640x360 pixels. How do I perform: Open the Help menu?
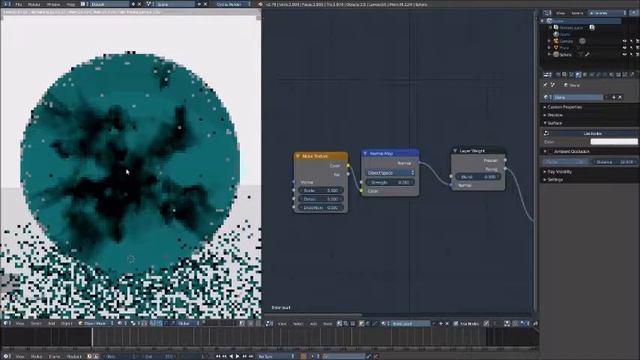tap(71, 4)
